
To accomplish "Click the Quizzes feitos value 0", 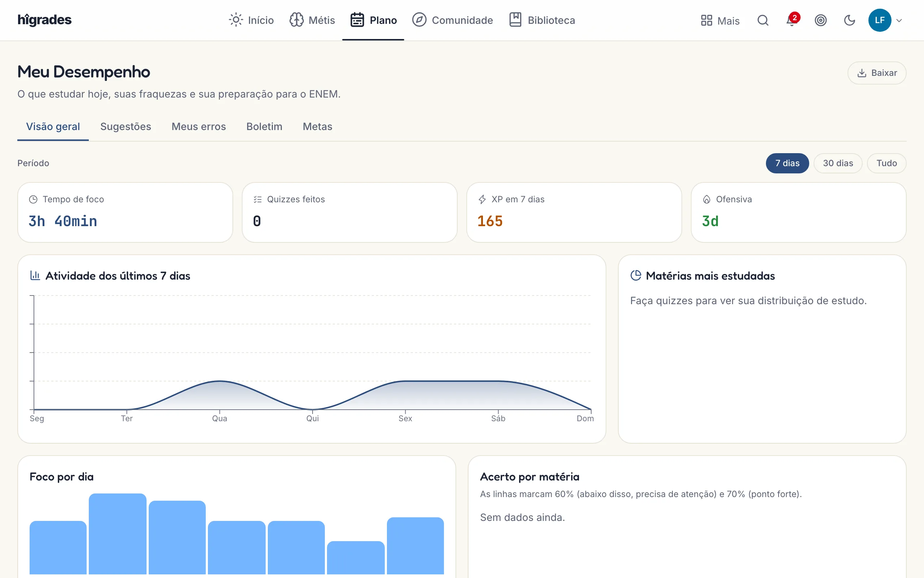I will click(257, 221).
